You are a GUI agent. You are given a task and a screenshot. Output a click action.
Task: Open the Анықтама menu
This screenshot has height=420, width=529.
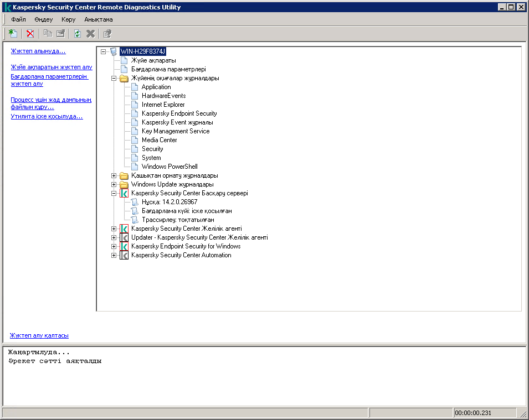98,19
